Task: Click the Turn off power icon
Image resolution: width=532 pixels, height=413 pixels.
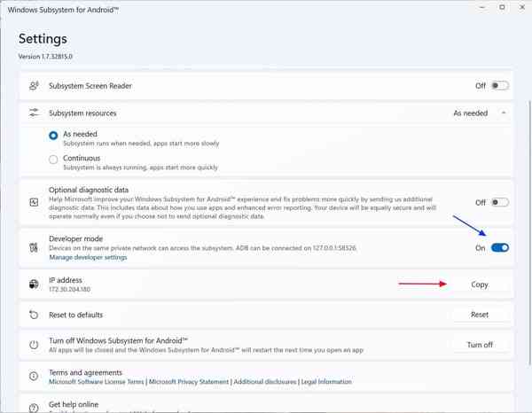Action: point(34,345)
